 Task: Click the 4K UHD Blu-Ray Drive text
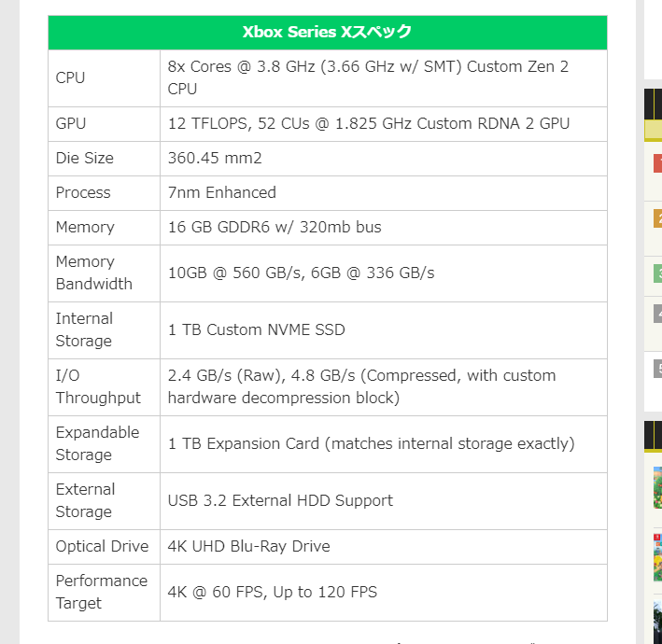click(x=248, y=547)
